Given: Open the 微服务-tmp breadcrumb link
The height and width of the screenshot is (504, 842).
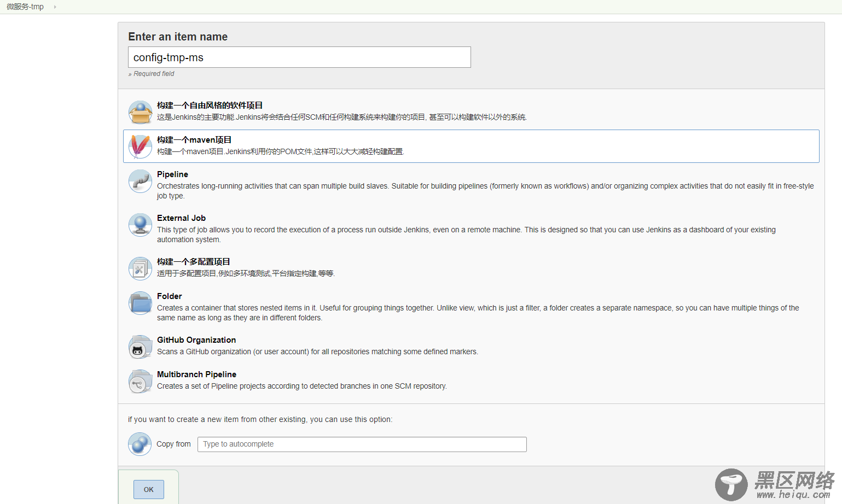Looking at the screenshot, I should (25, 7).
